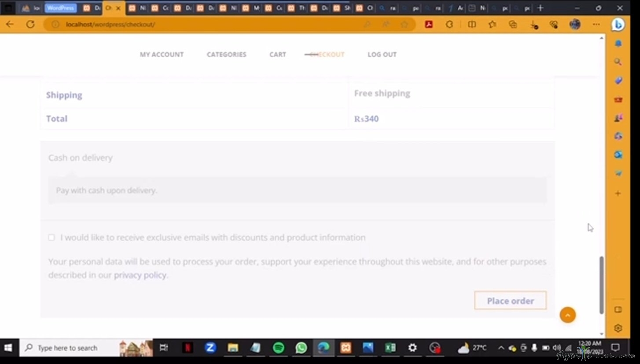Open Netflix from the taskbar
The width and height of the screenshot is (640, 364).
pyautogui.click(x=188, y=348)
